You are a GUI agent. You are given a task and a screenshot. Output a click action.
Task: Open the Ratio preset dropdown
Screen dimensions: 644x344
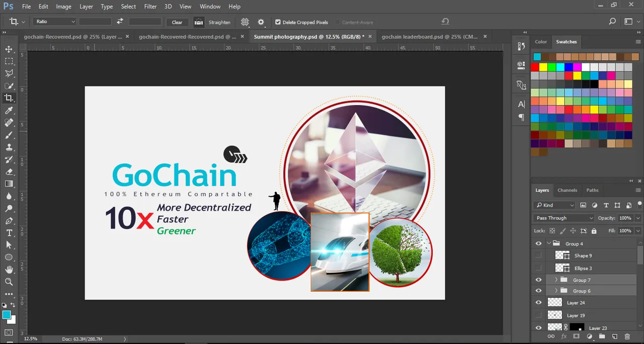point(55,22)
